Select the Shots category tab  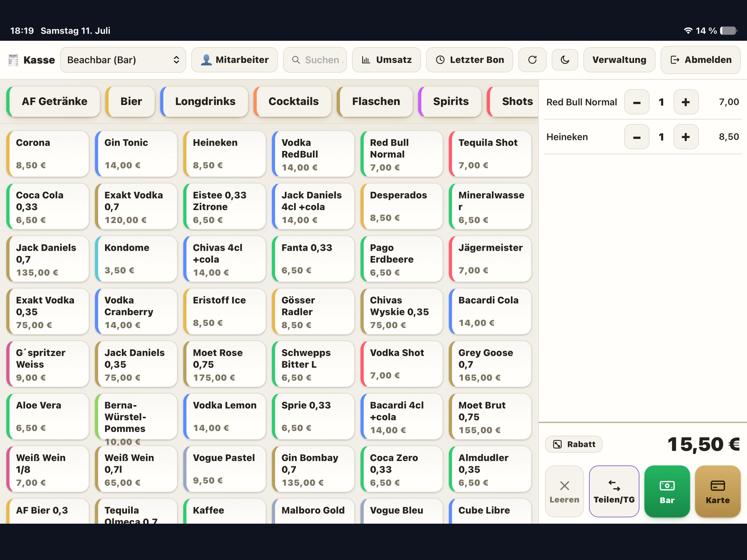[x=513, y=101]
